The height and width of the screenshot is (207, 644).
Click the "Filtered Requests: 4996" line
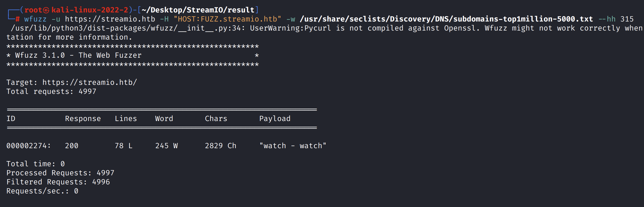[x=58, y=182]
